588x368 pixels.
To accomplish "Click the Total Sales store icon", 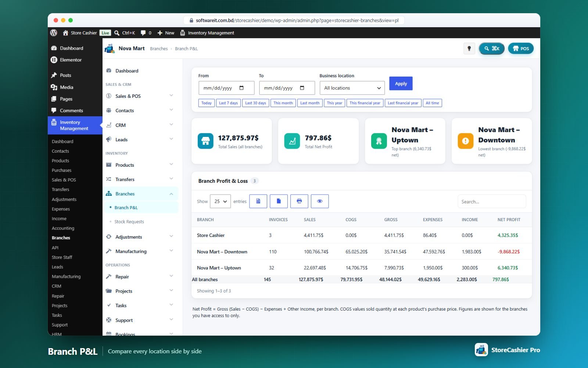I will [x=205, y=141].
